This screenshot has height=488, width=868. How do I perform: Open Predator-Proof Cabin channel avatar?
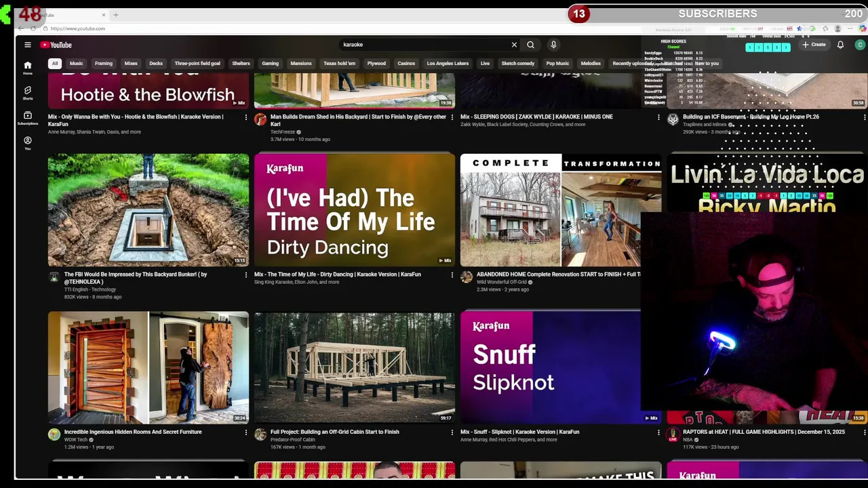coord(260,434)
